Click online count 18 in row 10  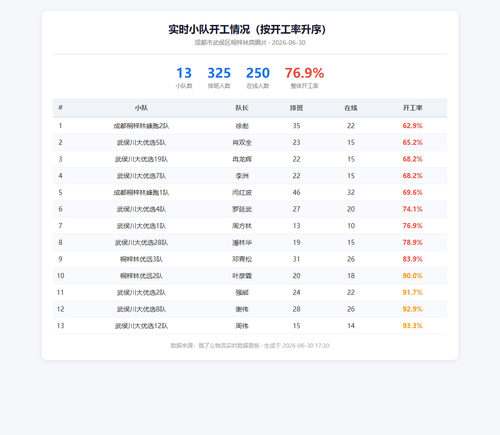(351, 276)
